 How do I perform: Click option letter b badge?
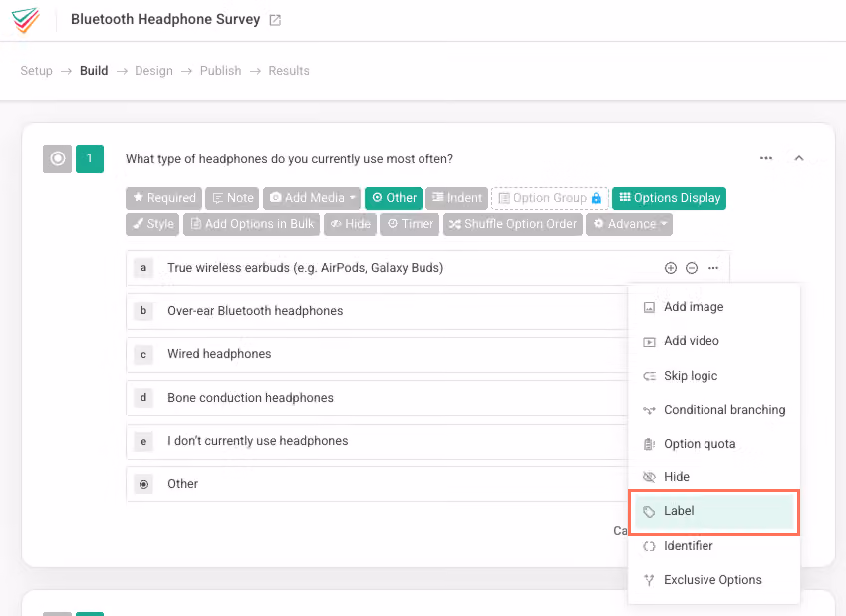pyautogui.click(x=143, y=310)
